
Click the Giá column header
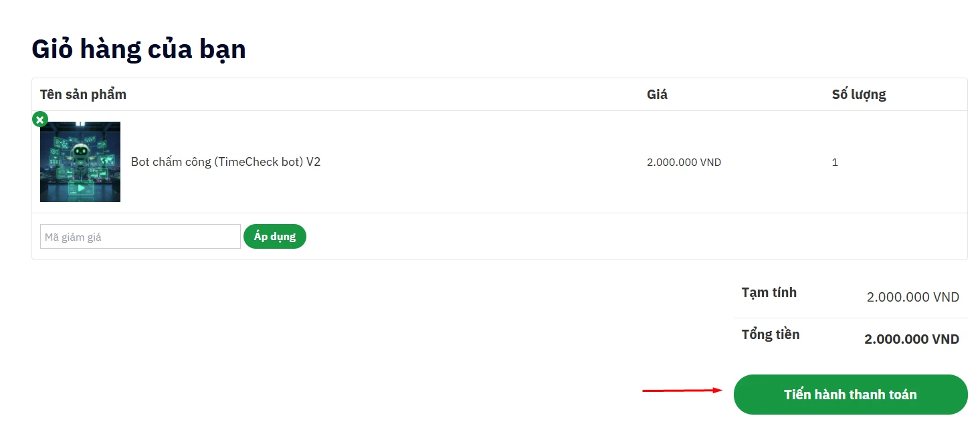point(657,94)
